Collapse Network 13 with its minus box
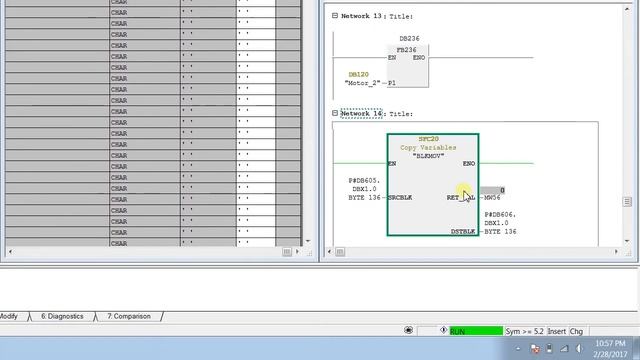640x360 pixels. [x=335, y=16]
